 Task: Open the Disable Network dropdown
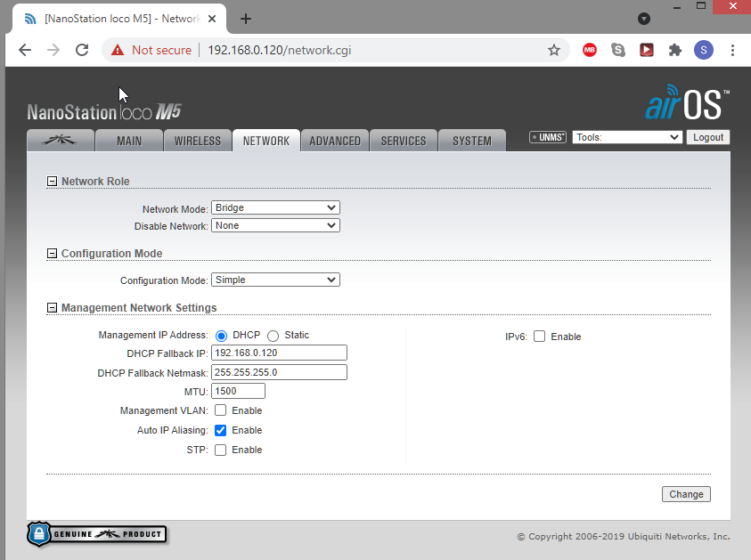pos(275,225)
